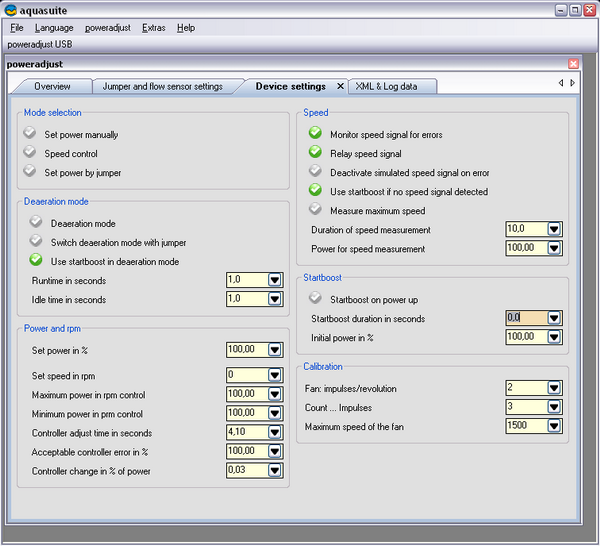Open Initial power in % dropdown
The image size is (600, 546).
tap(554, 337)
